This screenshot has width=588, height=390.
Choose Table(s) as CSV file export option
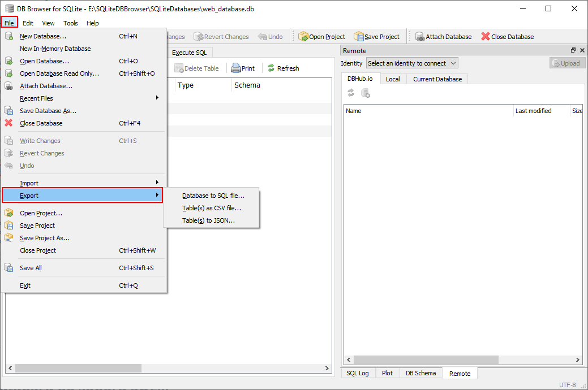pyautogui.click(x=212, y=208)
